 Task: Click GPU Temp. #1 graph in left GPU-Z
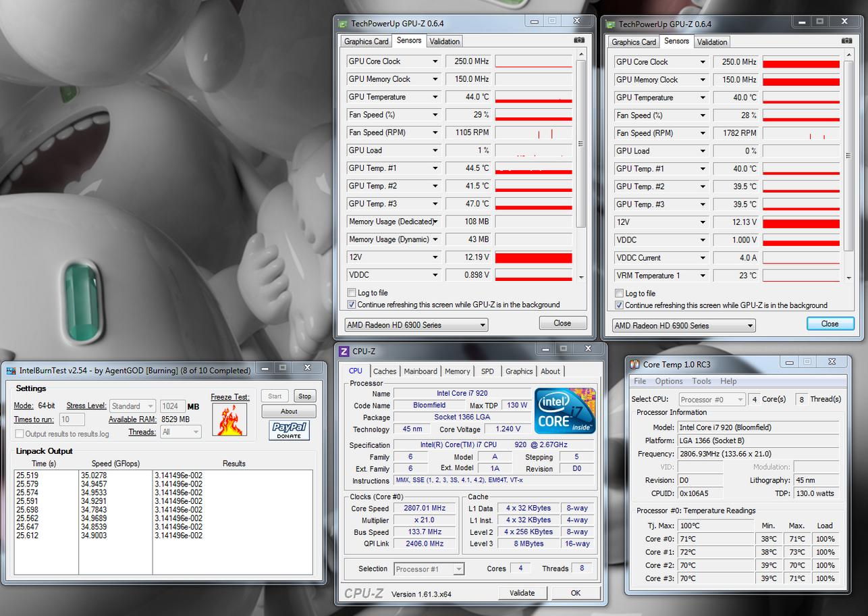pos(533,168)
